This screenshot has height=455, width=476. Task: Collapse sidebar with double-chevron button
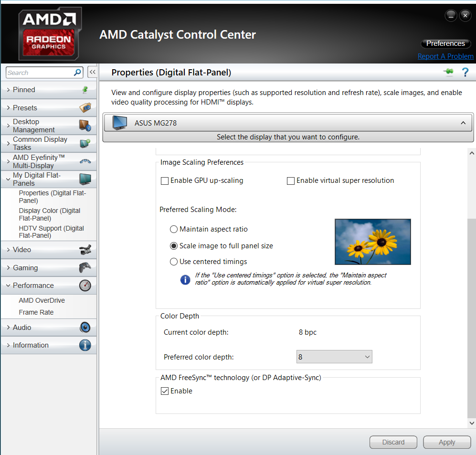(92, 72)
